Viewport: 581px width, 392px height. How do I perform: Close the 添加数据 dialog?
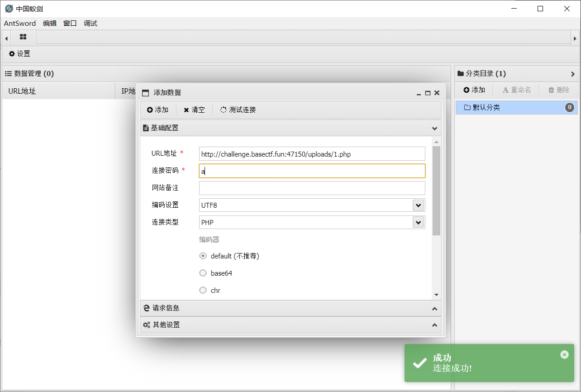(437, 93)
